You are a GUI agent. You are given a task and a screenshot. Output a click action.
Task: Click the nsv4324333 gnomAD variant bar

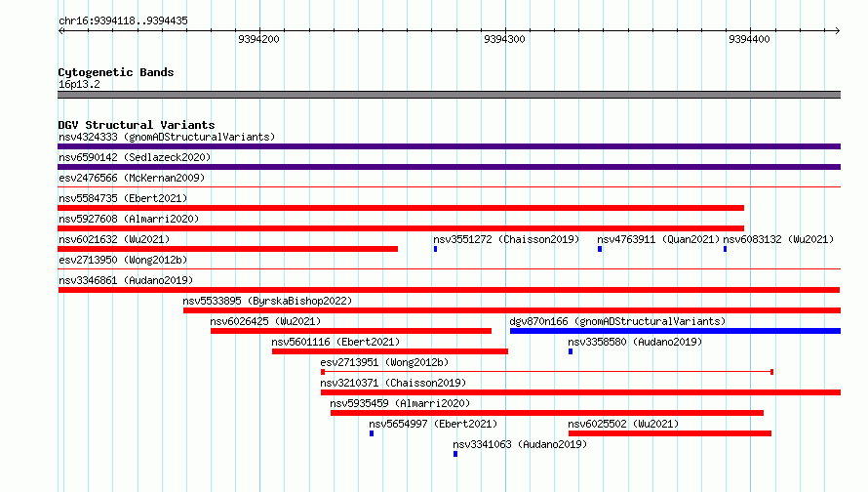point(449,146)
